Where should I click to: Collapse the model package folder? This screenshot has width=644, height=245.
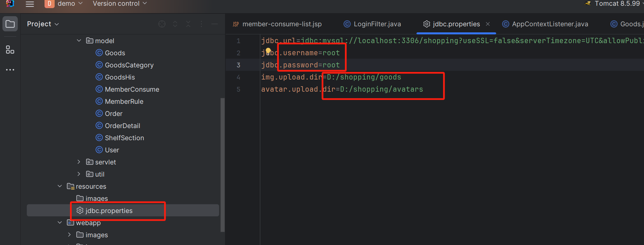[x=79, y=41]
